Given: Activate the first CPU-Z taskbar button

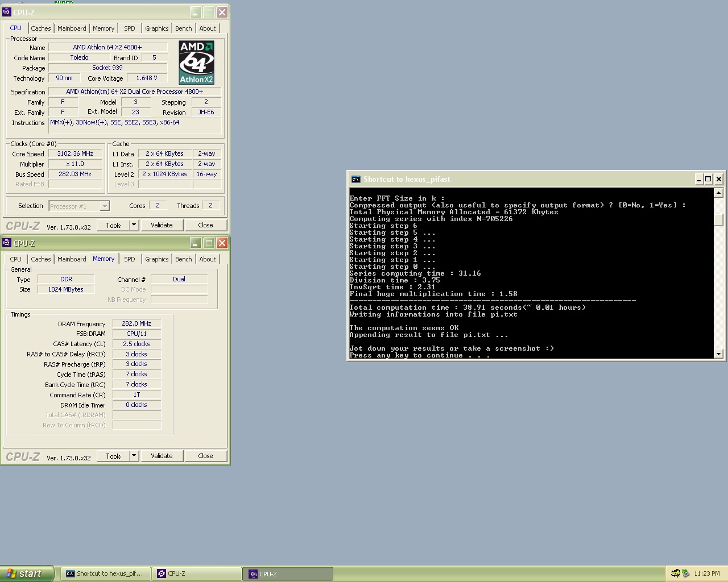Looking at the screenshot, I should [x=197, y=573].
